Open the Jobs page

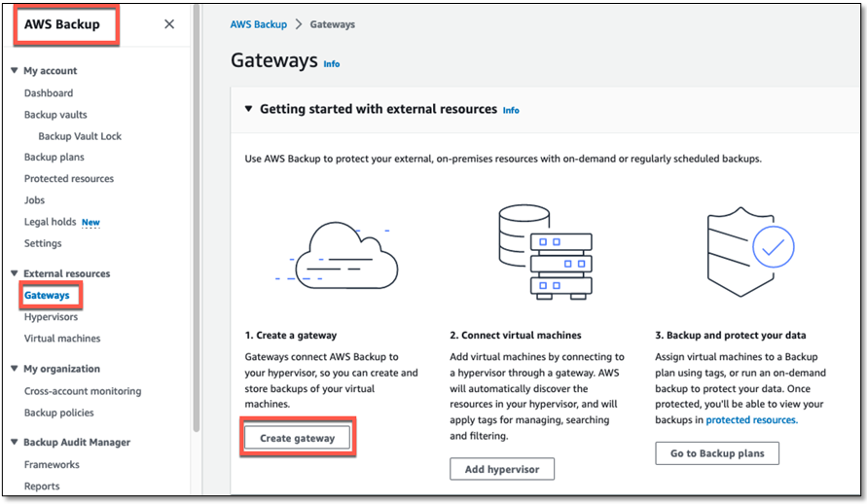click(x=34, y=200)
